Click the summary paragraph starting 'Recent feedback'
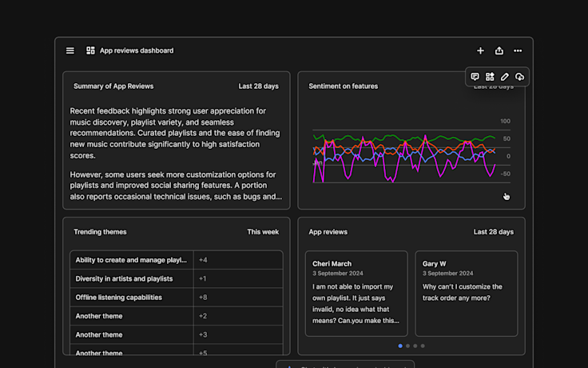The image size is (588, 368). pos(175,133)
